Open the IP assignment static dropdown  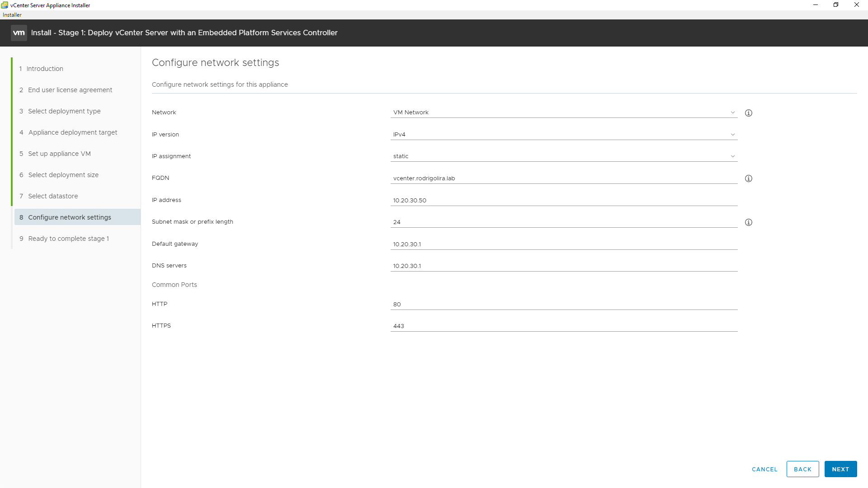(x=563, y=156)
